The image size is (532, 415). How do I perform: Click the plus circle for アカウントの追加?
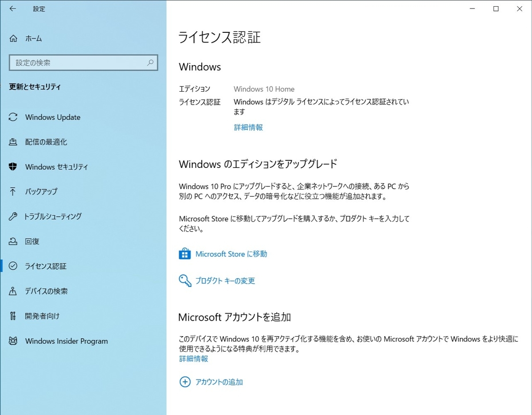[x=185, y=382]
